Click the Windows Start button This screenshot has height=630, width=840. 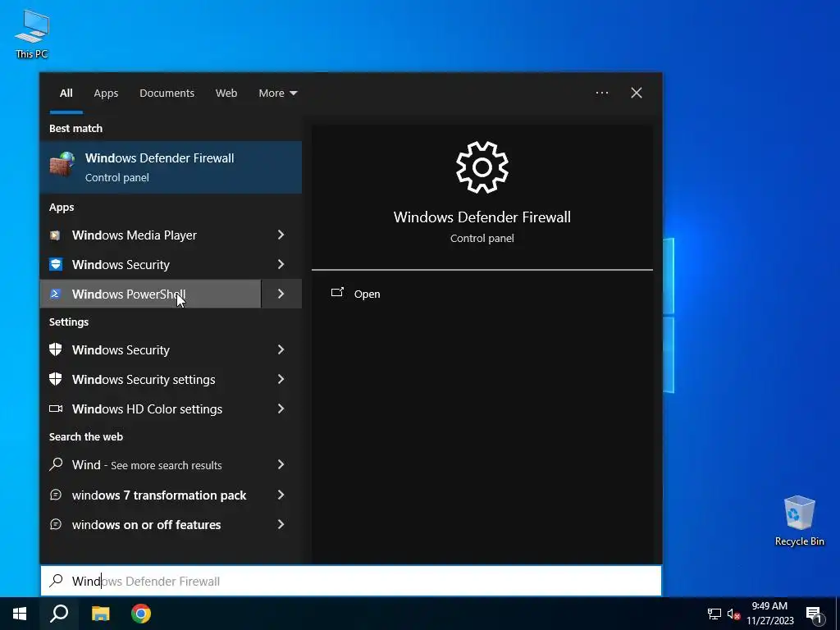20,614
